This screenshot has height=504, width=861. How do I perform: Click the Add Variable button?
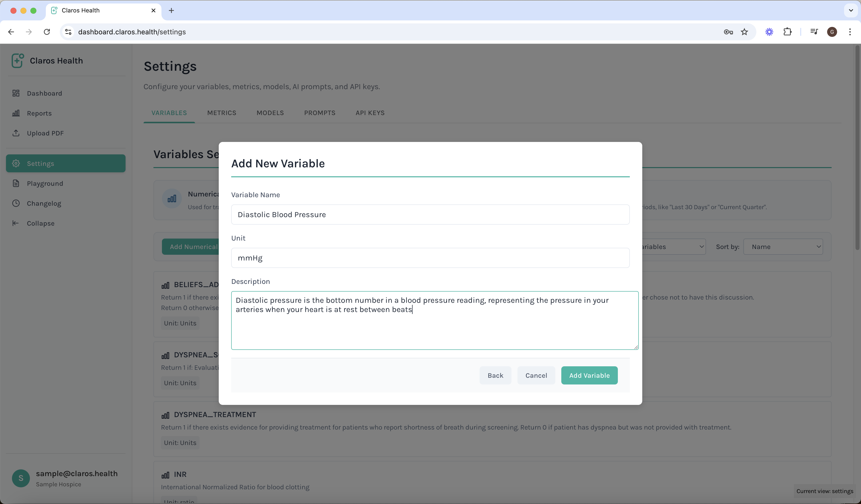point(589,375)
